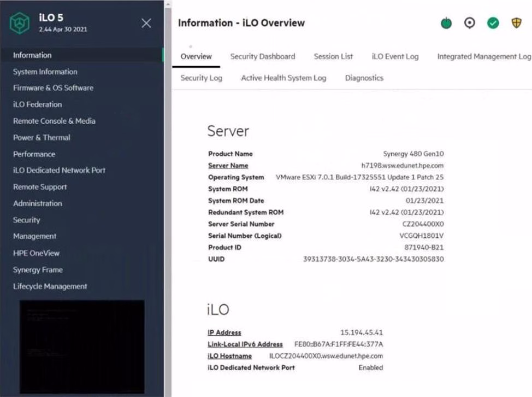This screenshot has height=397, width=532.
Task: Click the Server Name link
Action: click(x=228, y=166)
